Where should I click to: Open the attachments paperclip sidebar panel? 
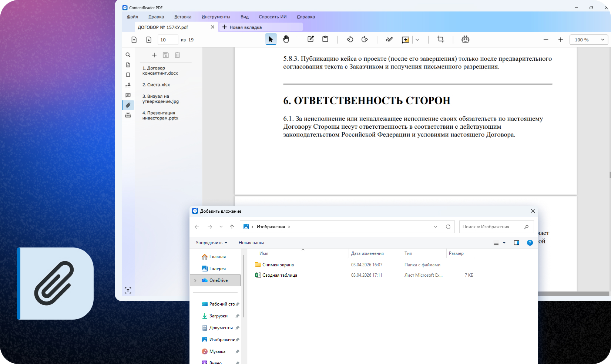128,105
